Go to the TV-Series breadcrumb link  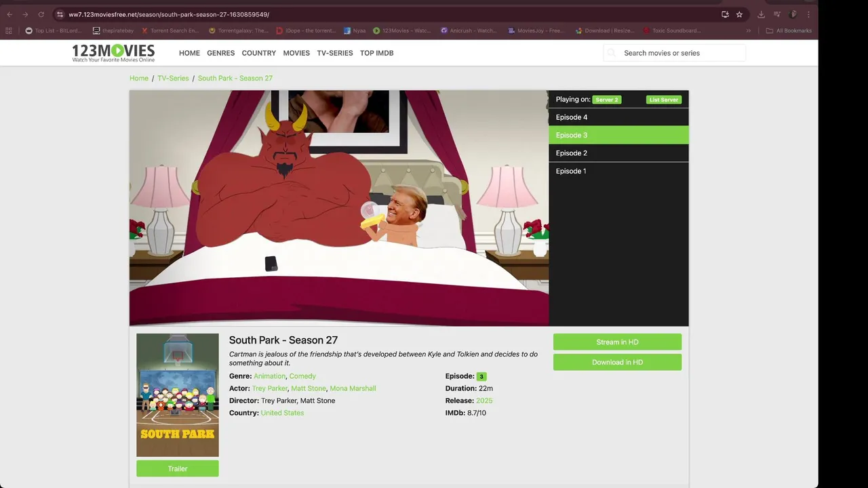point(173,78)
